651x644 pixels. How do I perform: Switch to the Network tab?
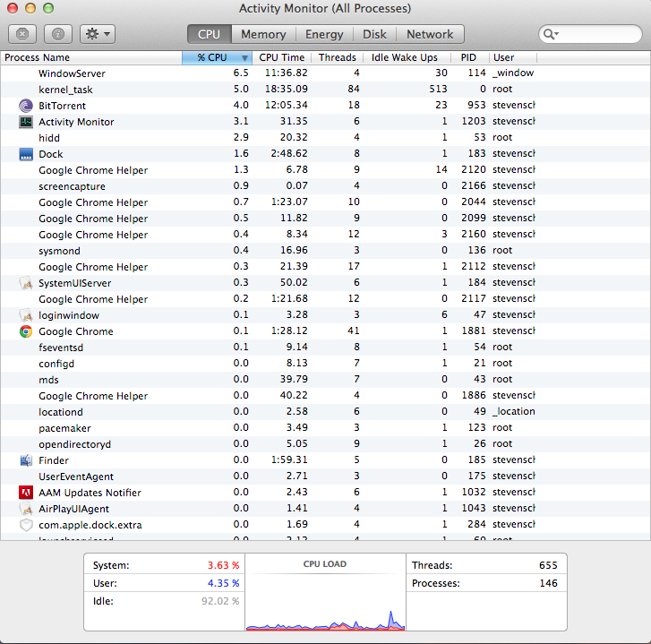430,34
